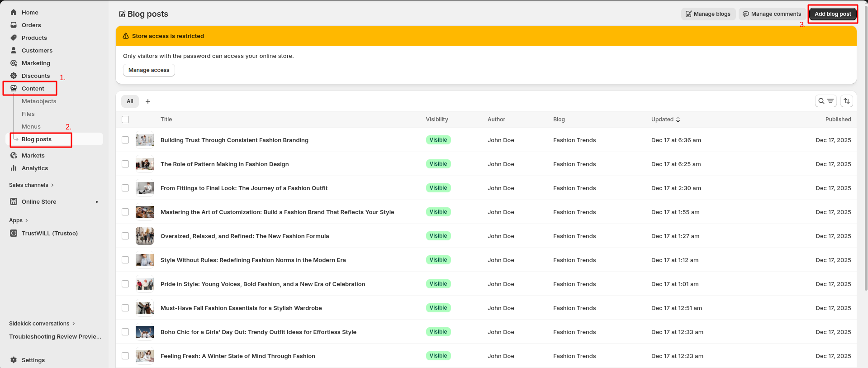
Task: Click John Doe in Must-Have Fall row
Action: (501, 308)
